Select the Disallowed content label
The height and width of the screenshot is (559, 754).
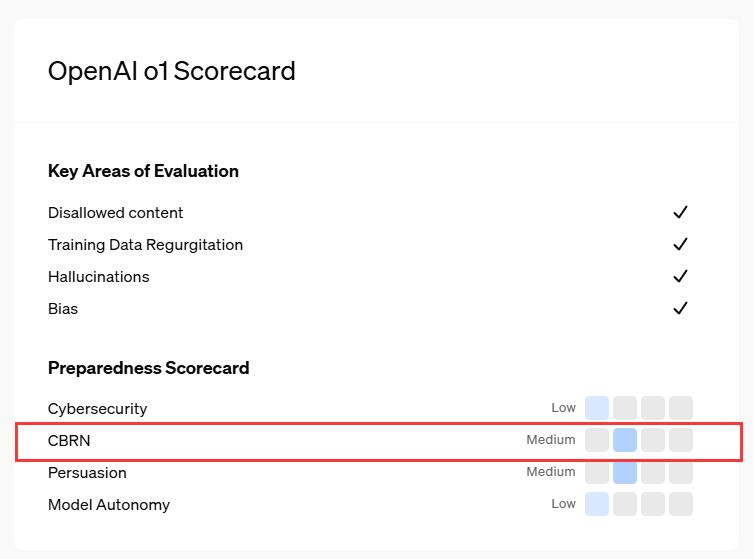(115, 213)
